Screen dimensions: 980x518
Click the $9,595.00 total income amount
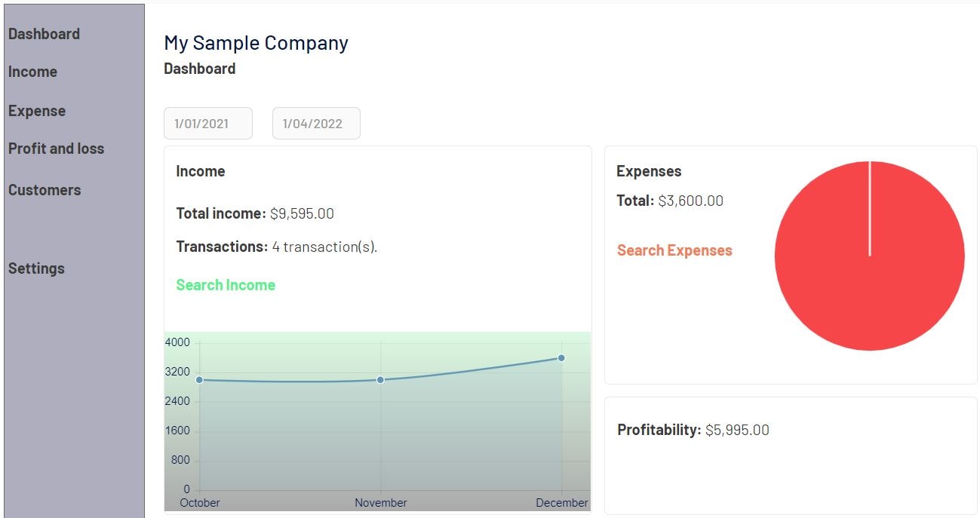point(302,213)
